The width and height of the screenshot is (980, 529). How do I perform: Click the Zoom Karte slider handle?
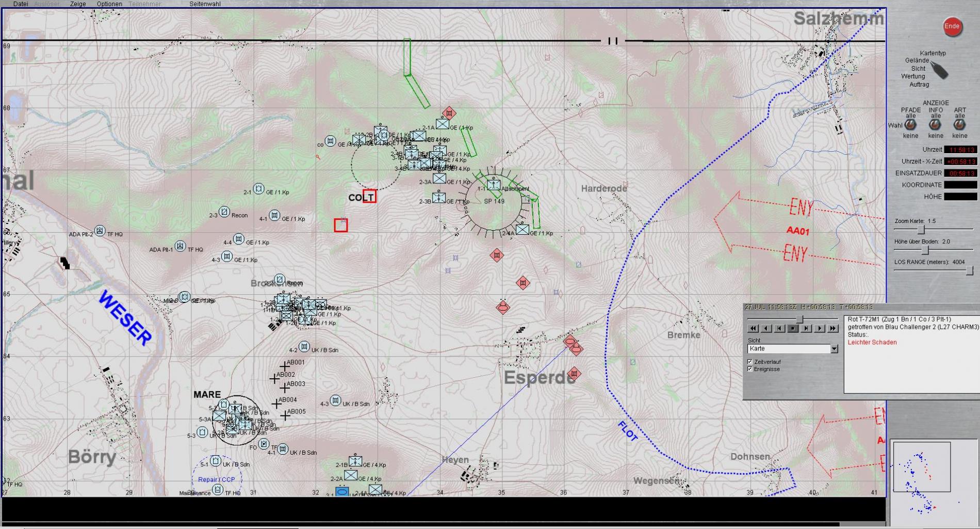pos(921,229)
